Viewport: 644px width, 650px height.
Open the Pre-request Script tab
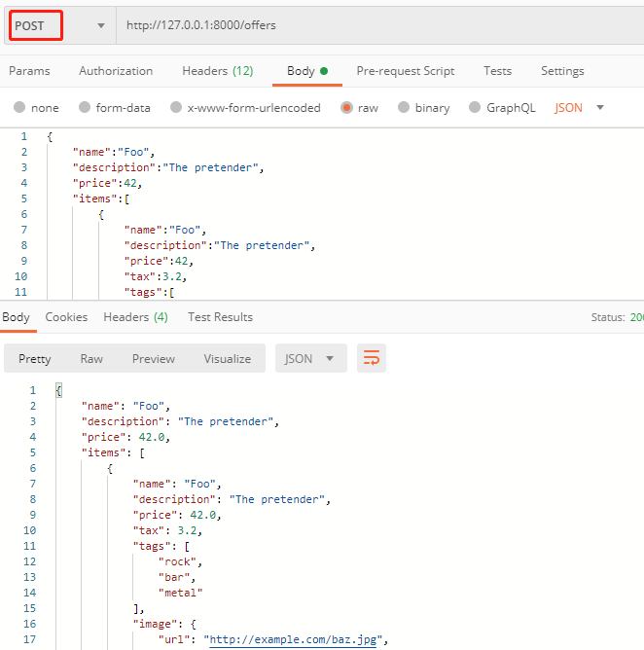pos(405,71)
